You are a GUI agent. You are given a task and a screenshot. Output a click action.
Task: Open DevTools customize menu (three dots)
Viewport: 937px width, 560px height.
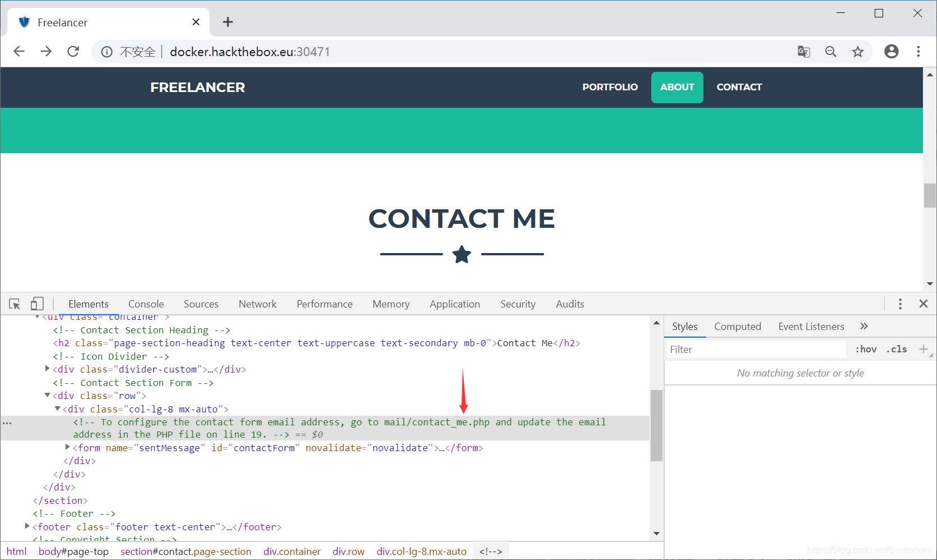[900, 304]
